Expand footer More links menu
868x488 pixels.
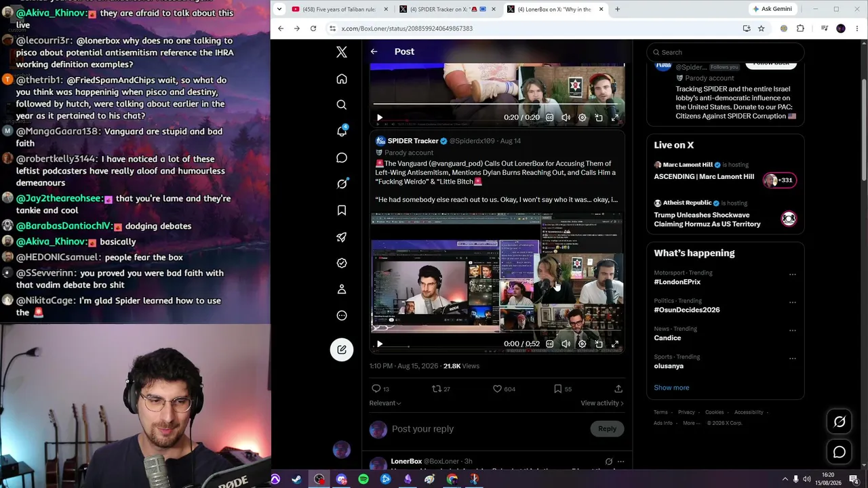tap(691, 423)
